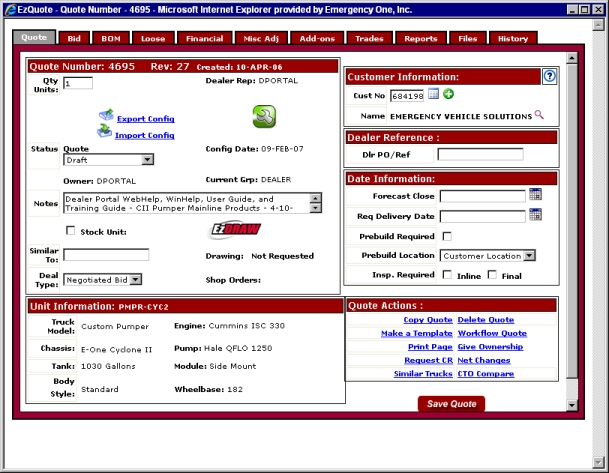Click the Net Changes link
Viewport: 609px width, 473px height.
[484, 360]
